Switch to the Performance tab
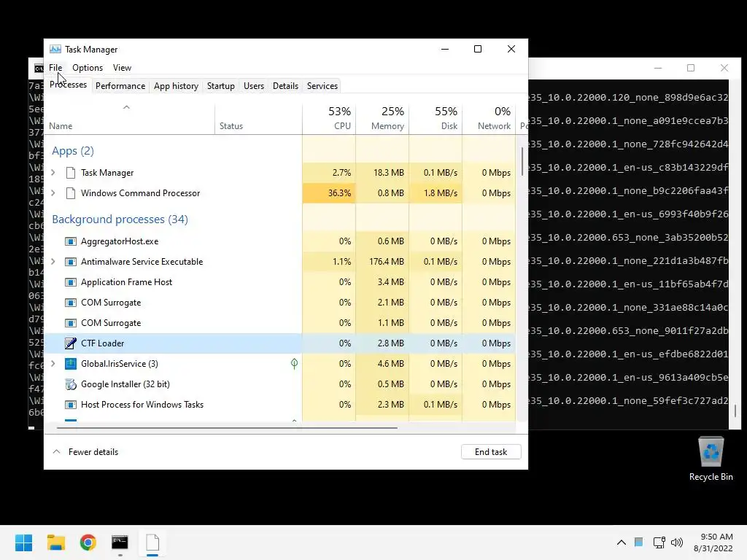The width and height of the screenshot is (747, 560). [x=120, y=86]
